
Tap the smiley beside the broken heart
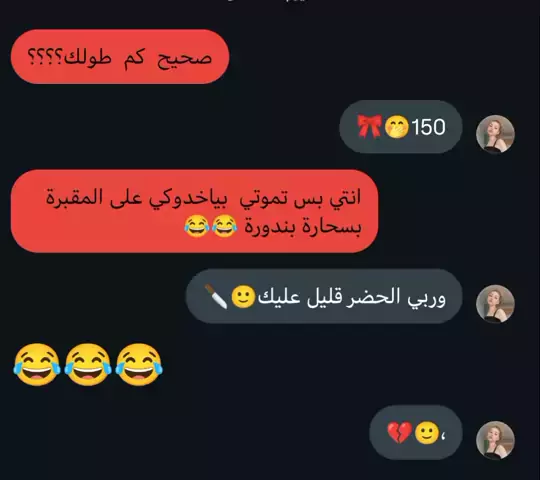[427, 432]
